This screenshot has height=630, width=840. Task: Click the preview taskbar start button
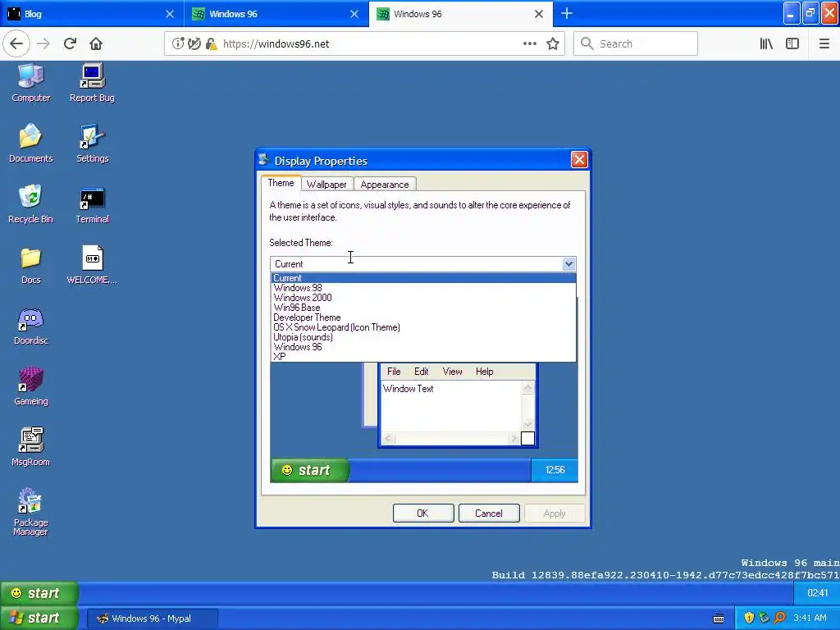click(x=310, y=470)
